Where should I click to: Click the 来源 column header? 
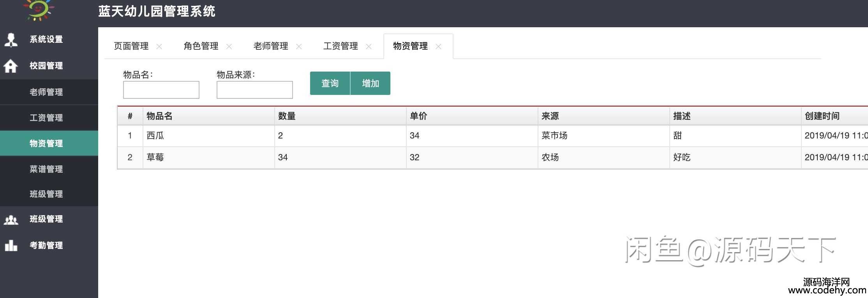pos(604,116)
